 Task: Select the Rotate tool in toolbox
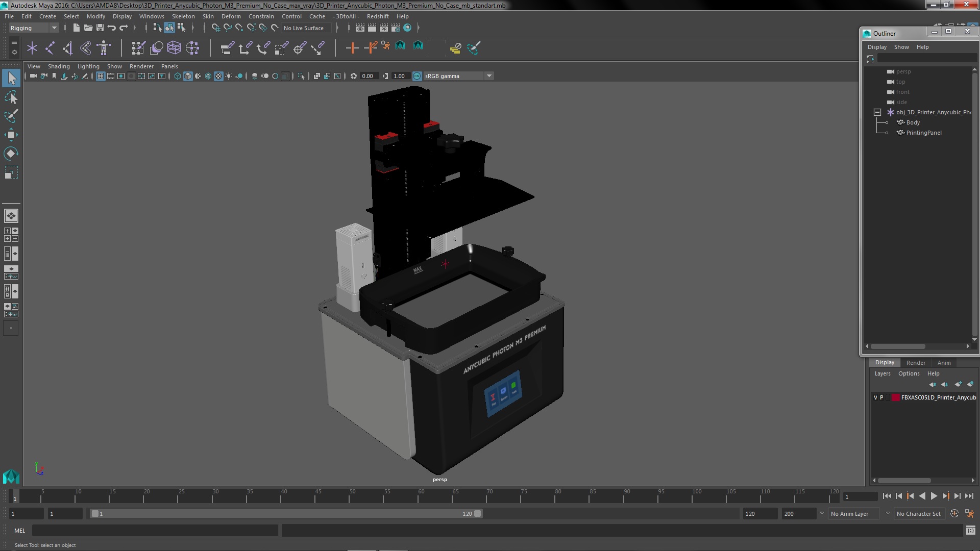[x=11, y=154]
